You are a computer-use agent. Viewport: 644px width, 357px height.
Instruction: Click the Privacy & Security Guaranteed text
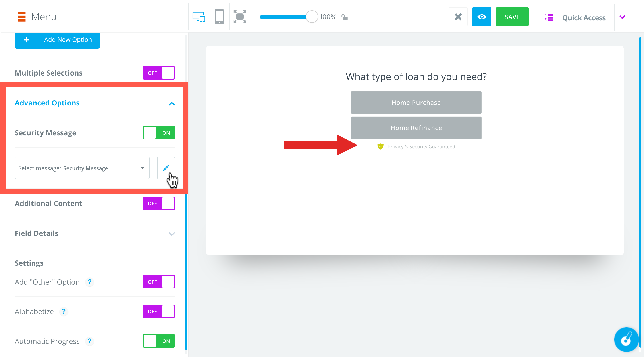tap(421, 147)
